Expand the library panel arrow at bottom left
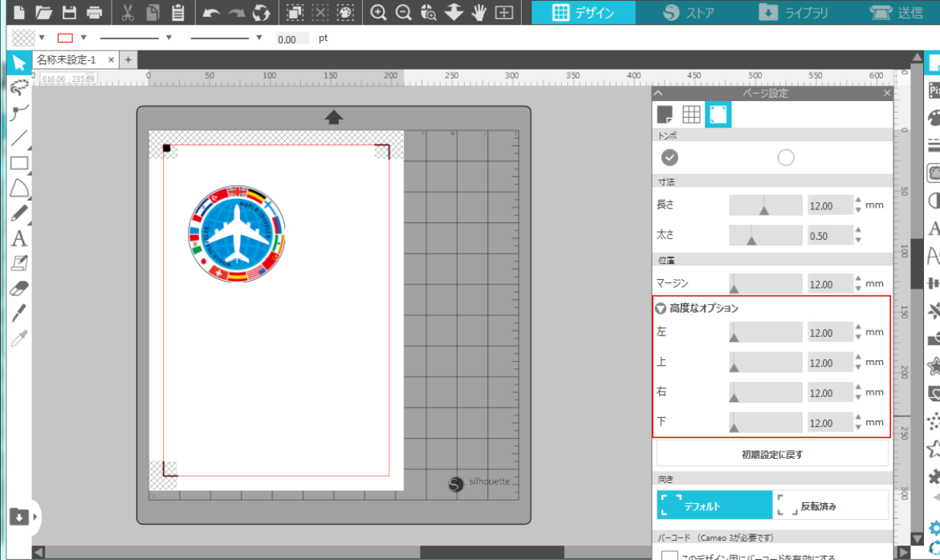Screen dimensions: 940x560 (35, 517)
